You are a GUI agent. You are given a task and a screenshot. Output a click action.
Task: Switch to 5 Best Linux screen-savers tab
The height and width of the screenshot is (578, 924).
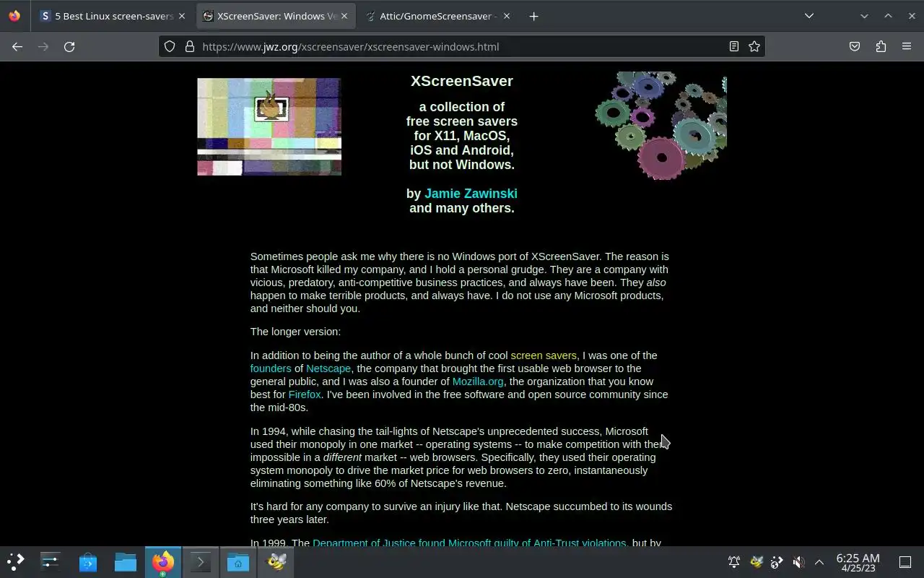113,16
